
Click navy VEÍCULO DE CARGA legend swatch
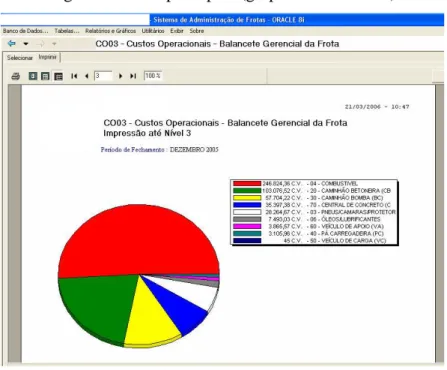coord(247,241)
